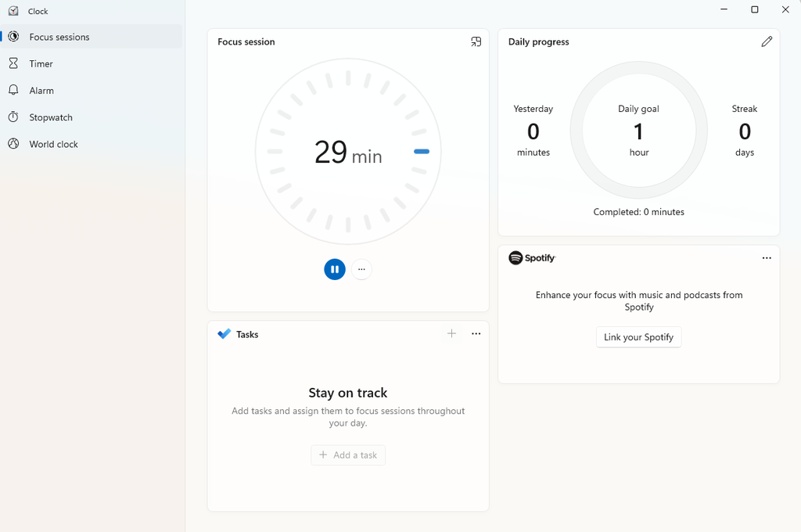Image resolution: width=801 pixels, height=532 pixels.
Task: Click the Clock app icon in title bar
Action: (x=13, y=11)
